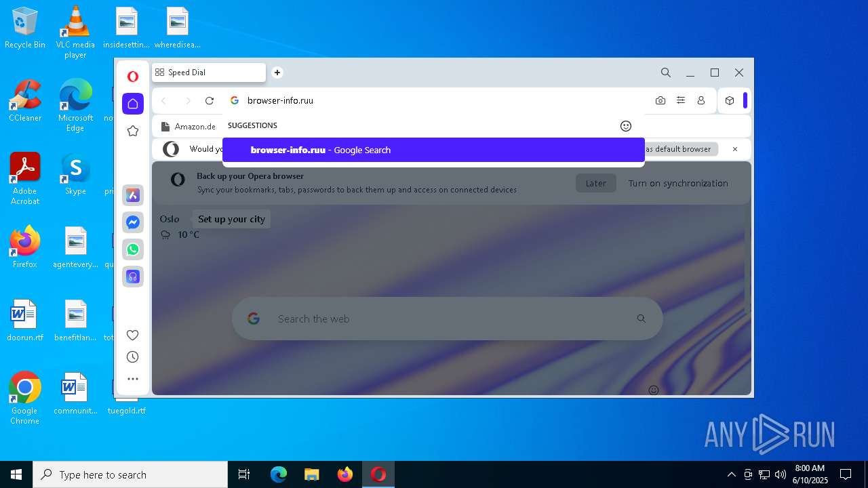
Task: Click the Oslo weather location label
Action: [x=170, y=219]
